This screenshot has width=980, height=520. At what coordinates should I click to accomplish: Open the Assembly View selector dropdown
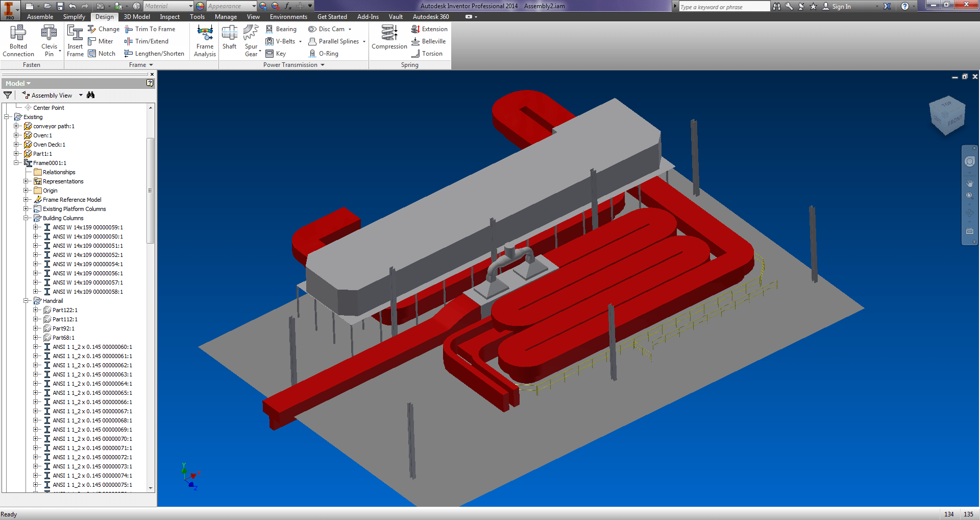click(81, 95)
